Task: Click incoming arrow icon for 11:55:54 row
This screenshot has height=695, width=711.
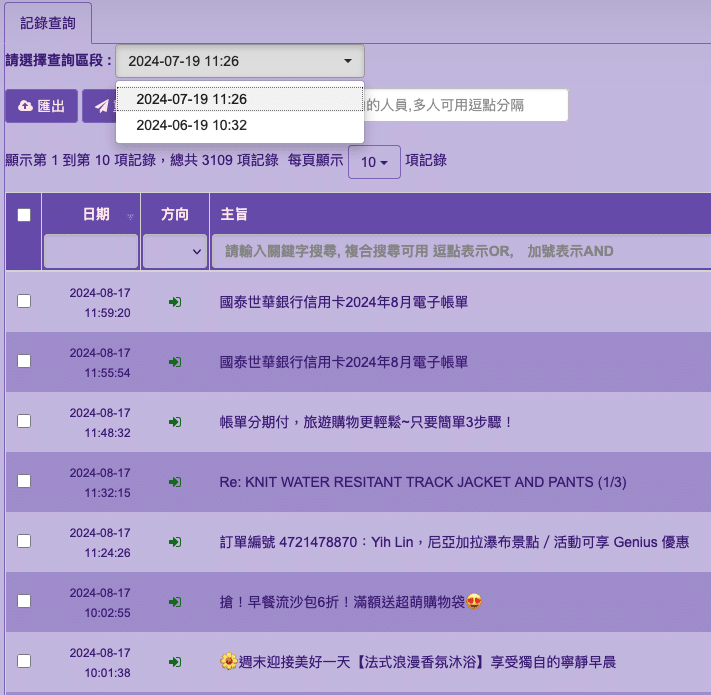Action: [175, 362]
